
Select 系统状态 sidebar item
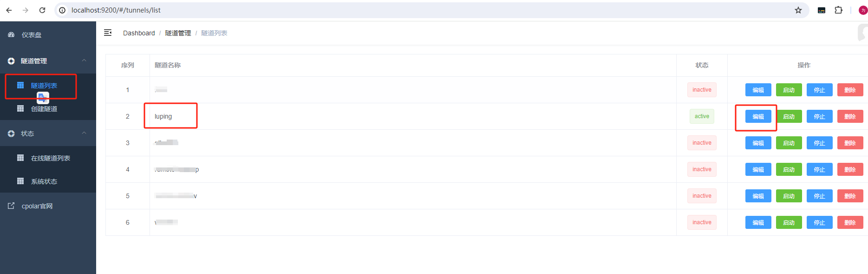pos(44,181)
